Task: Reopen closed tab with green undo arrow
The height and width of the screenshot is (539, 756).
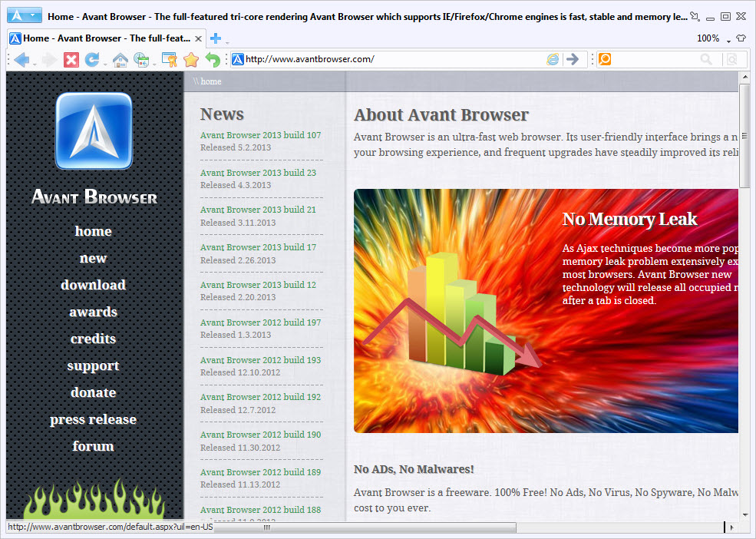Action: click(213, 60)
